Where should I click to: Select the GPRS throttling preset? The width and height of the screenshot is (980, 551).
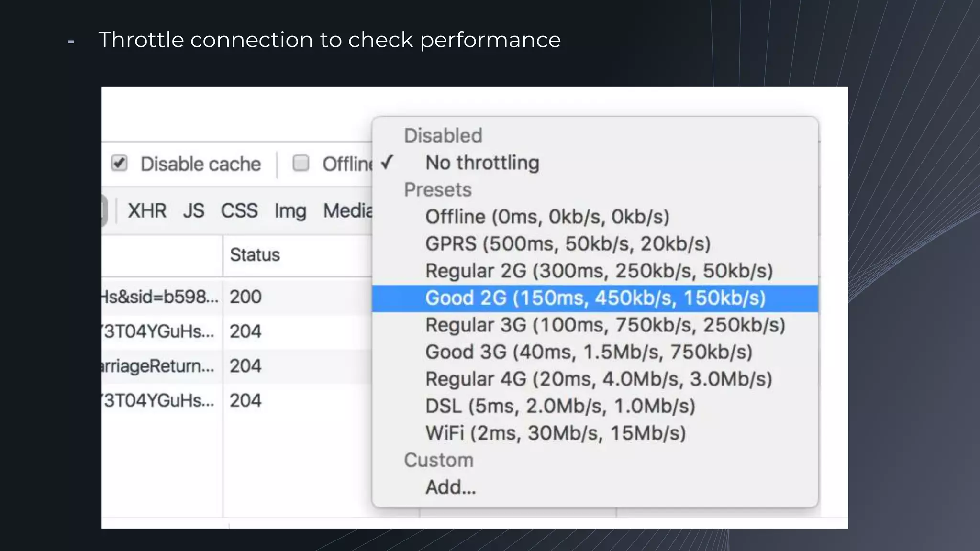pos(568,244)
